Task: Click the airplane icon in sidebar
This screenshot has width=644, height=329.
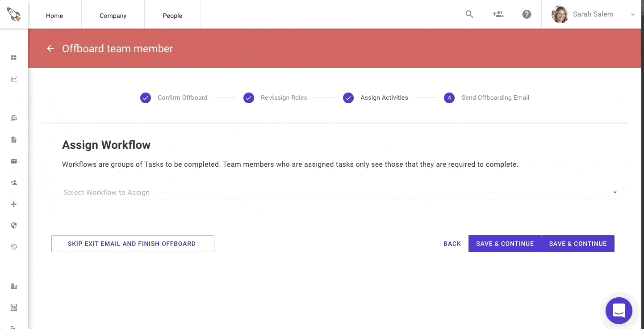Action: click(x=14, y=204)
